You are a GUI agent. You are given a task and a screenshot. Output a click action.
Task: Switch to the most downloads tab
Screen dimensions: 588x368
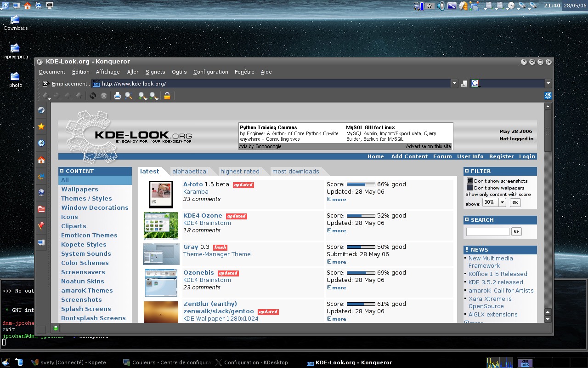295,171
